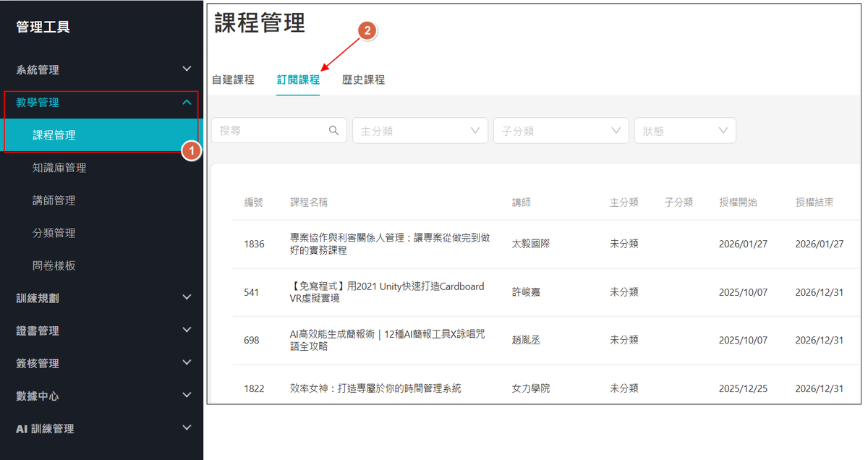The image size is (868, 460).
Task: Open course 1836 專案協作與利害關係人管理
Action: coord(389,244)
